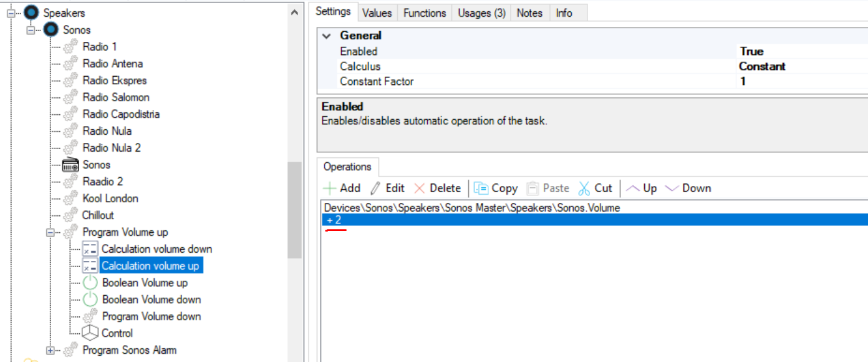This screenshot has height=362, width=868.
Task: Switch to the Values tab
Action: pyautogui.click(x=377, y=12)
